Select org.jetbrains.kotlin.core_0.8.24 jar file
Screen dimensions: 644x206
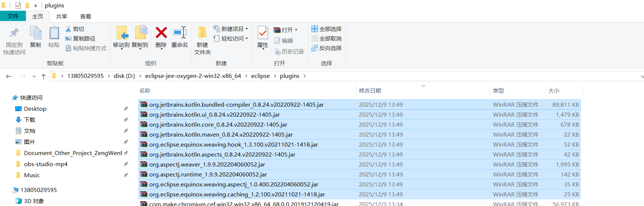tap(359, 124)
